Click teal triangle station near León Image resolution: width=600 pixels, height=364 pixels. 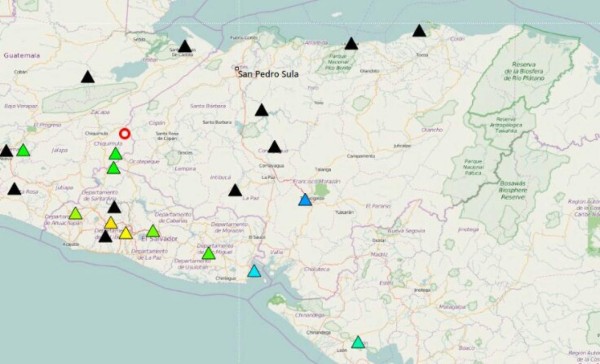pyautogui.click(x=358, y=342)
